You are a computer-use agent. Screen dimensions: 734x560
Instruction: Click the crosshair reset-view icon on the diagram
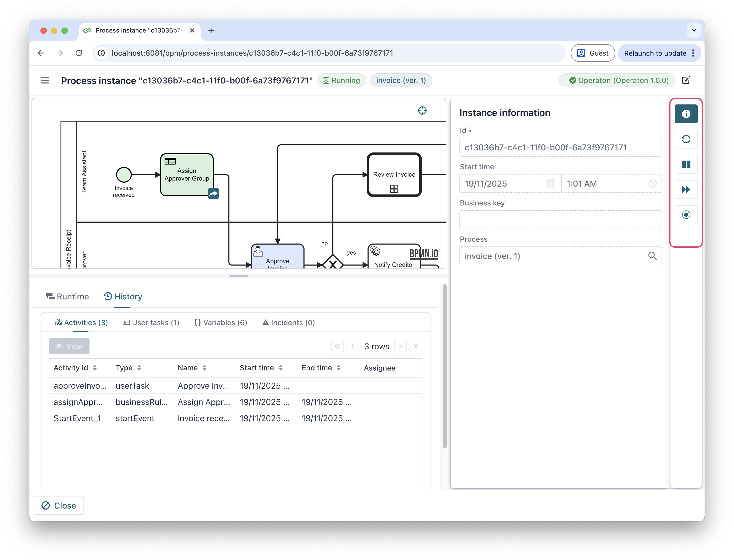pos(422,110)
